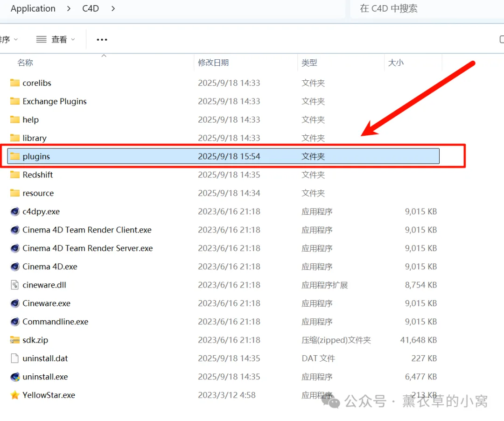Image resolution: width=504 pixels, height=421 pixels.
Task: Click Redshift modified date 2025/9/18 14:35
Action: pyautogui.click(x=229, y=175)
